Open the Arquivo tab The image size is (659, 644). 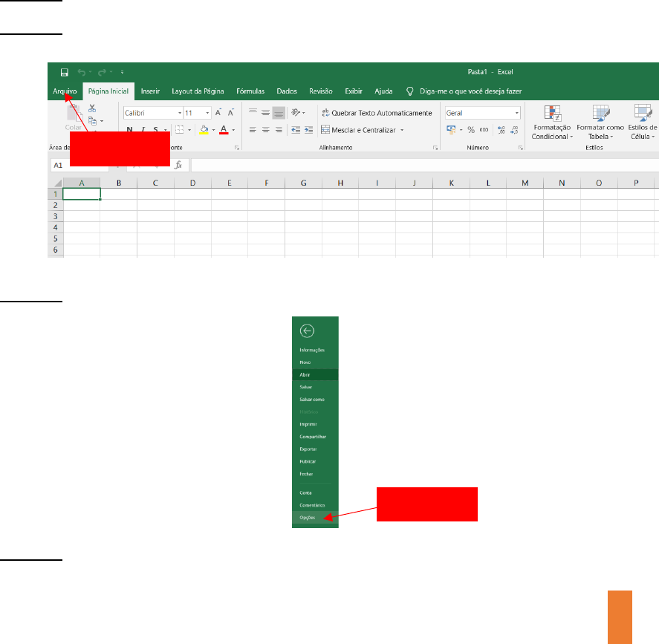pos(65,91)
